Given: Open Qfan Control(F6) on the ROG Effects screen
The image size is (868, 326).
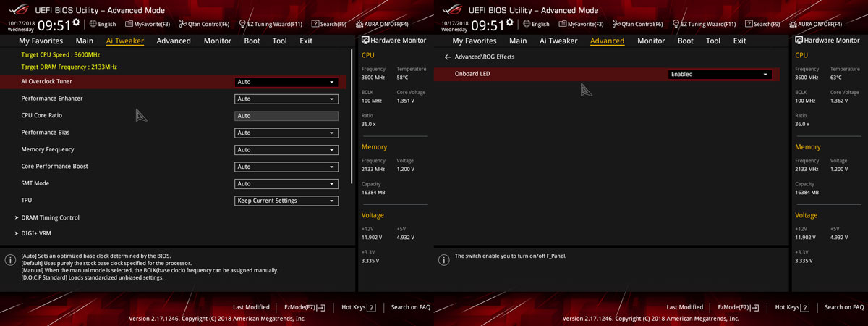Looking at the screenshot, I should tap(638, 24).
